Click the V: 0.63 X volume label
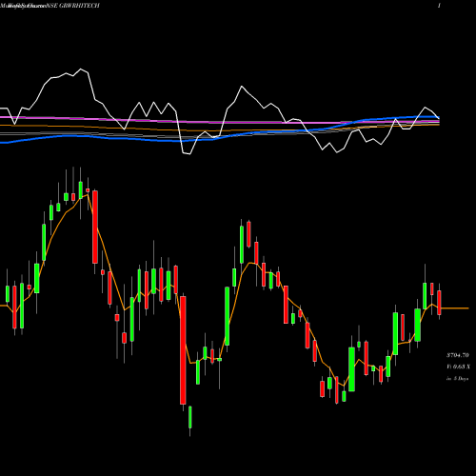This screenshot has height=476, width=476. coord(458,367)
